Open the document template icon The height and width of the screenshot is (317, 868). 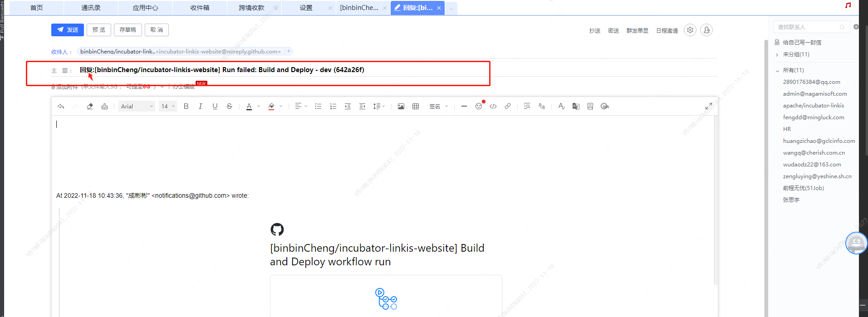click(590, 106)
